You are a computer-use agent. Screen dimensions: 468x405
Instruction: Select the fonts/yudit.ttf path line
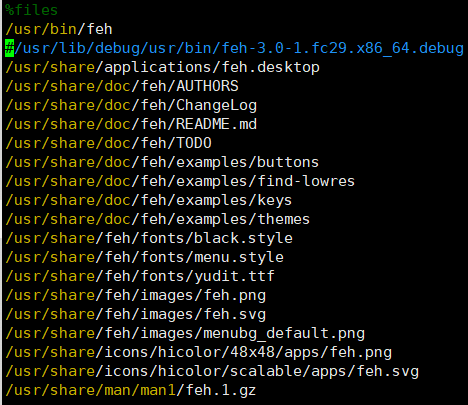pos(140,276)
